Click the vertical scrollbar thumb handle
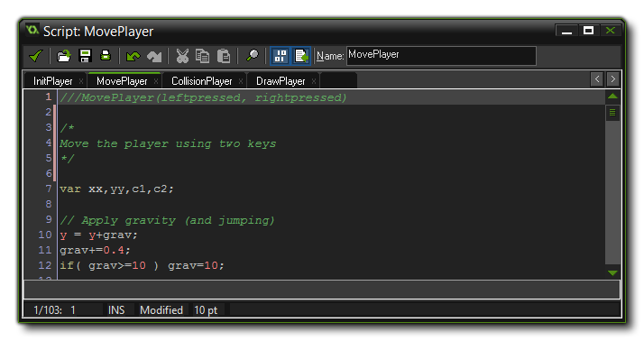The image size is (644, 341). tap(612, 113)
